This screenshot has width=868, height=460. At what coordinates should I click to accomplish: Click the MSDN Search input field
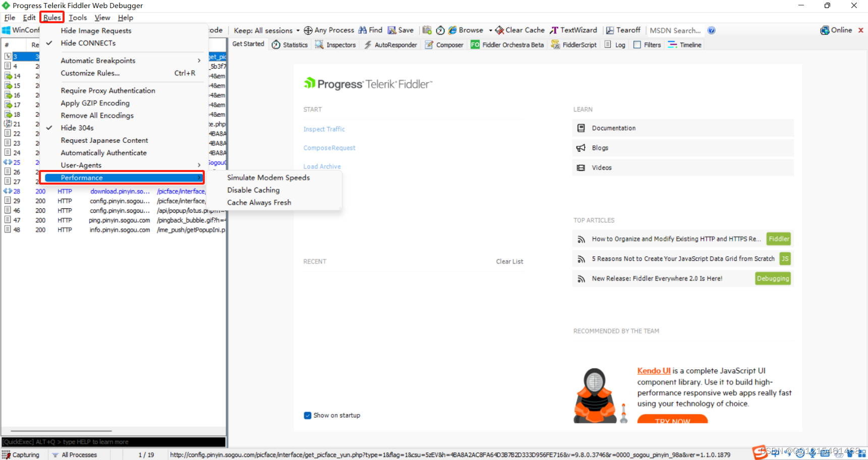675,30
